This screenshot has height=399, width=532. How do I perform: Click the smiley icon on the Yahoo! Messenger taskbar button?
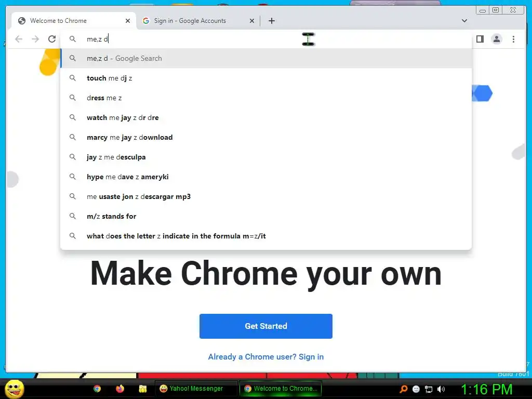(164, 389)
